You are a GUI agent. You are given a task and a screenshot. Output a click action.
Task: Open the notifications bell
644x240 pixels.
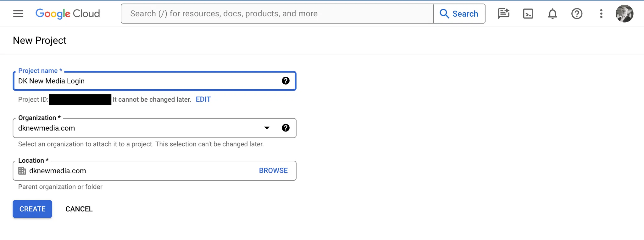(x=552, y=14)
